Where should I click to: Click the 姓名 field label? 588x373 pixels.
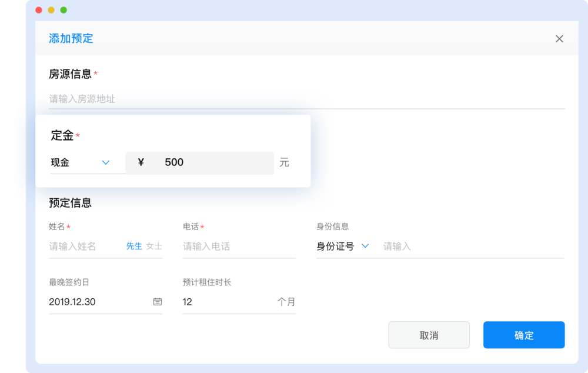[57, 227]
